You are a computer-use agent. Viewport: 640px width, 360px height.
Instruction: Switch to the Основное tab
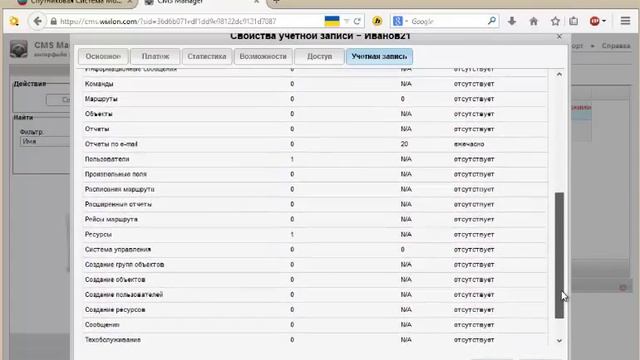click(x=103, y=56)
